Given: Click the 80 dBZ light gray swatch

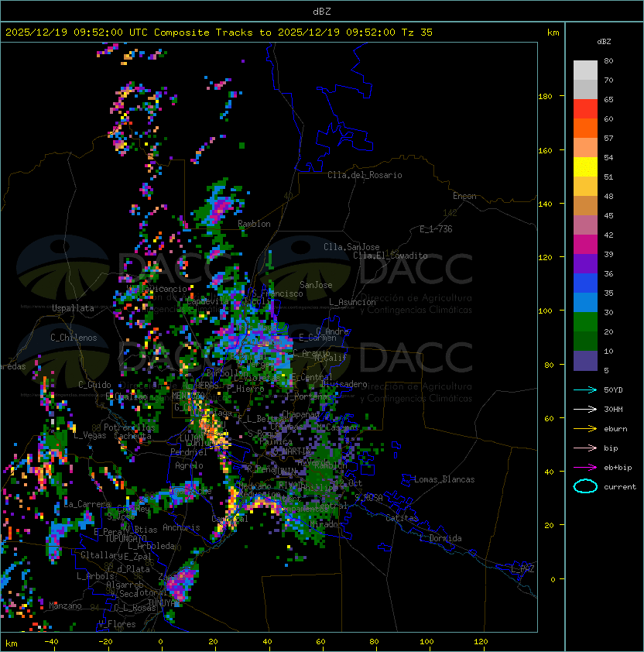Looking at the screenshot, I should [x=585, y=70].
